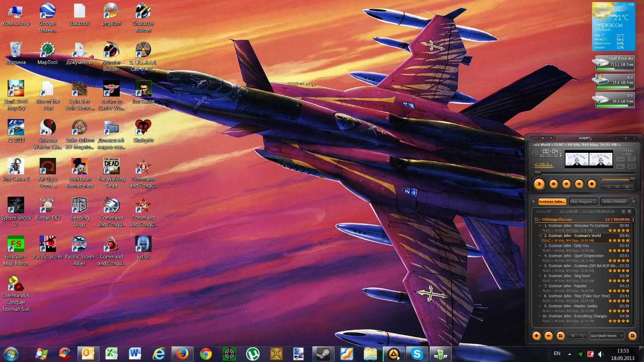
Task: Open AIMP playlist misc/sort button
Action: point(560,335)
